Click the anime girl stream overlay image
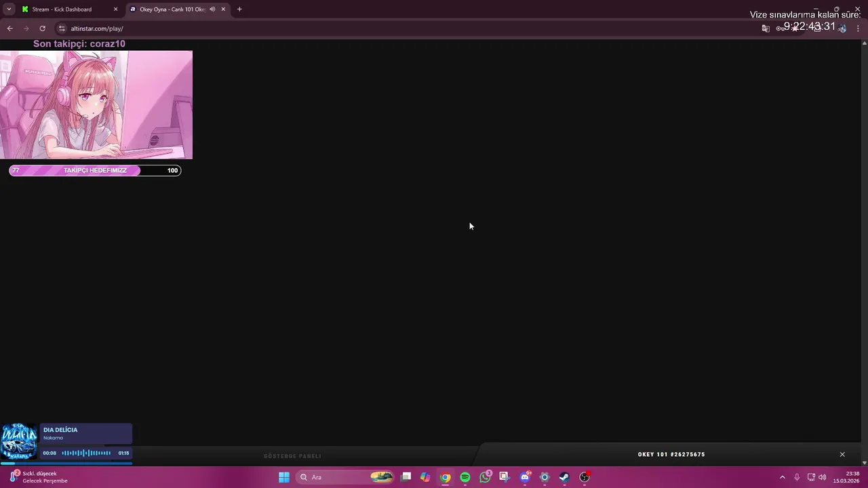This screenshot has height=488, width=868. pos(96,104)
